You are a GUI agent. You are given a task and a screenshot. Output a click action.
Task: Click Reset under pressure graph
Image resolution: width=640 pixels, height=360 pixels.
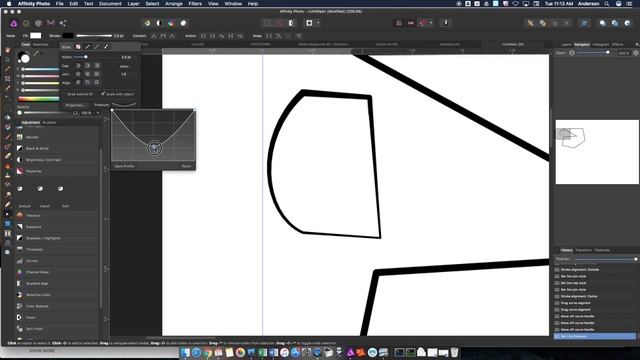tap(186, 166)
